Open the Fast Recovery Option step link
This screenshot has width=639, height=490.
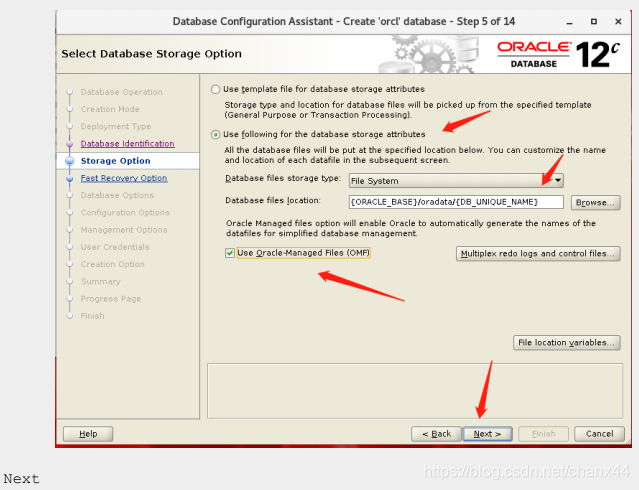click(124, 178)
